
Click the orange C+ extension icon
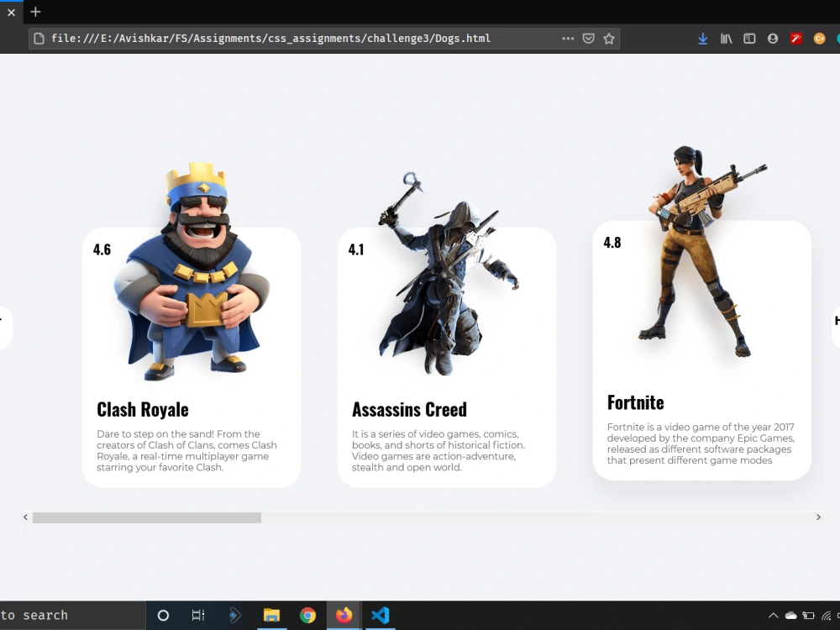819,39
